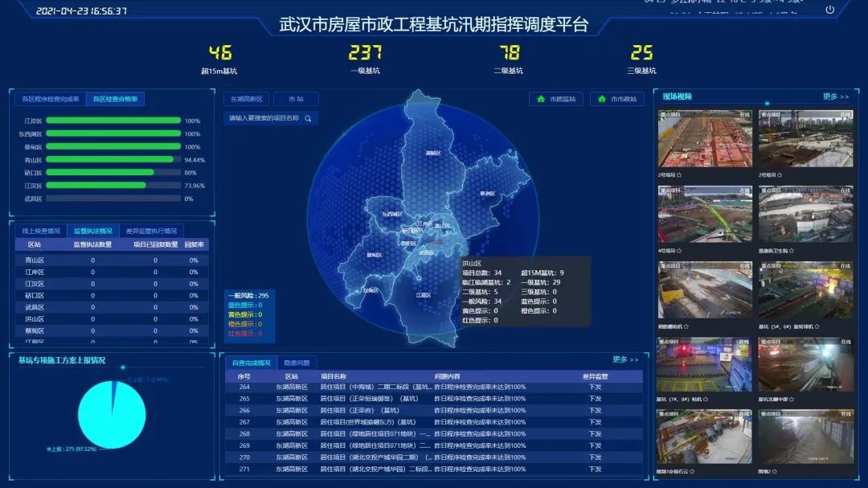Open the 线上检查情况 tab
This screenshot has height=488, width=868.
pyautogui.click(x=41, y=231)
